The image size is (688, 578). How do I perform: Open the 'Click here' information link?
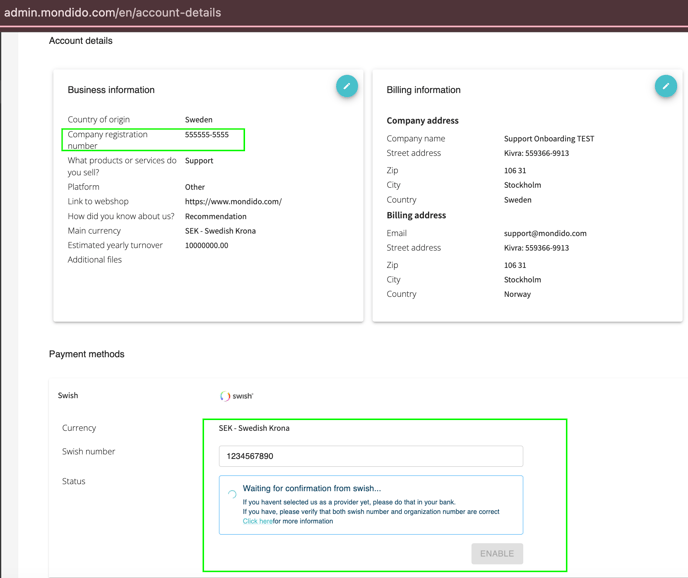click(258, 521)
